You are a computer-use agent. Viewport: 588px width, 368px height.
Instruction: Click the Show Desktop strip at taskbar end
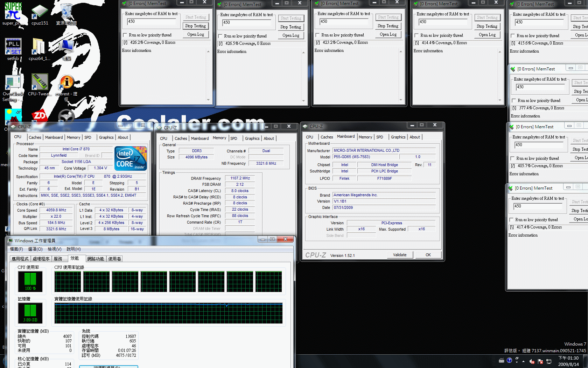tap(586, 361)
